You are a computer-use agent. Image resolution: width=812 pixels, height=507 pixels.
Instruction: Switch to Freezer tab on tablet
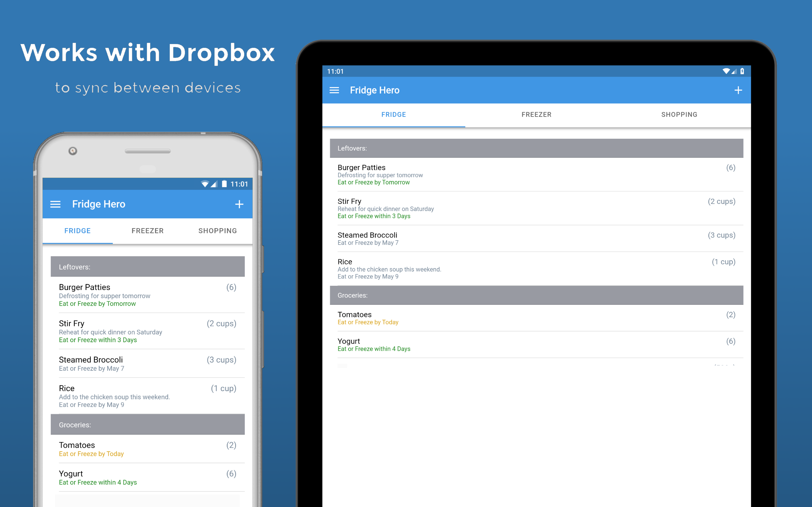click(536, 115)
